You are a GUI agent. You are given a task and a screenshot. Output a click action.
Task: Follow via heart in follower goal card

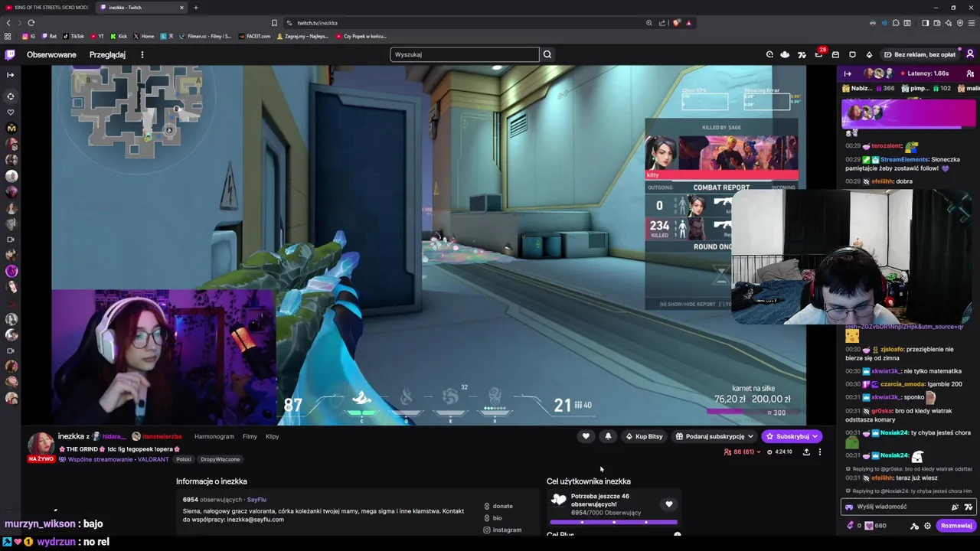click(x=668, y=504)
